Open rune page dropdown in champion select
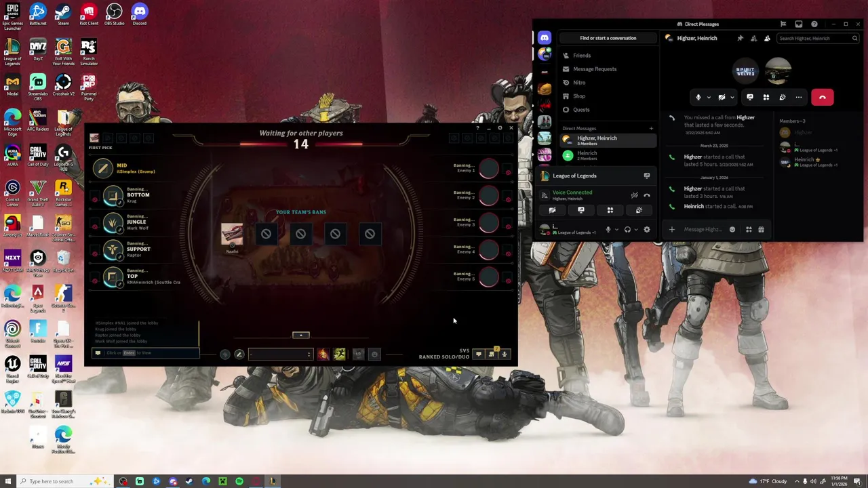The height and width of the screenshot is (488, 868). pos(280,354)
